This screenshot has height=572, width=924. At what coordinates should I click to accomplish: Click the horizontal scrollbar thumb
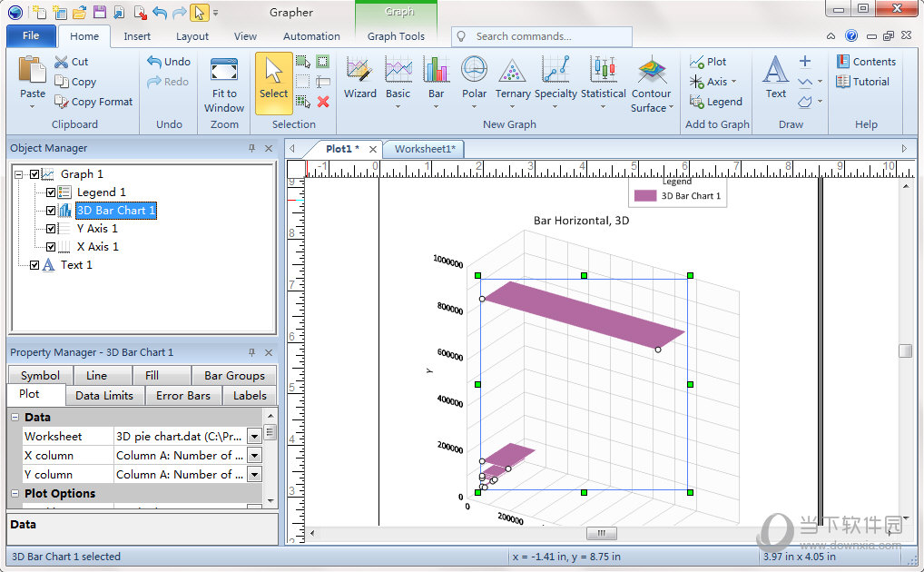[x=601, y=533]
